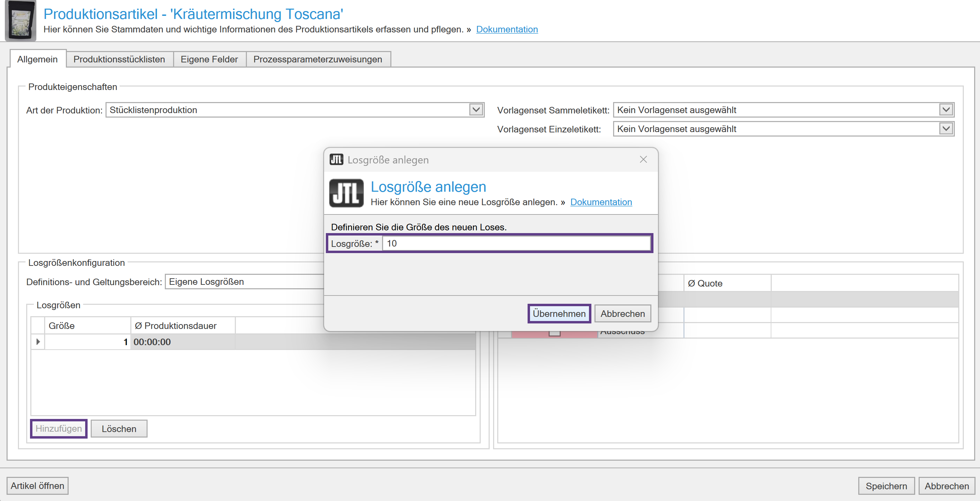The width and height of the screenshot is (980, 501).
Task: Click the product thumbnail image for Kräutermischung Toscana
Action: (x=21, y=20)
